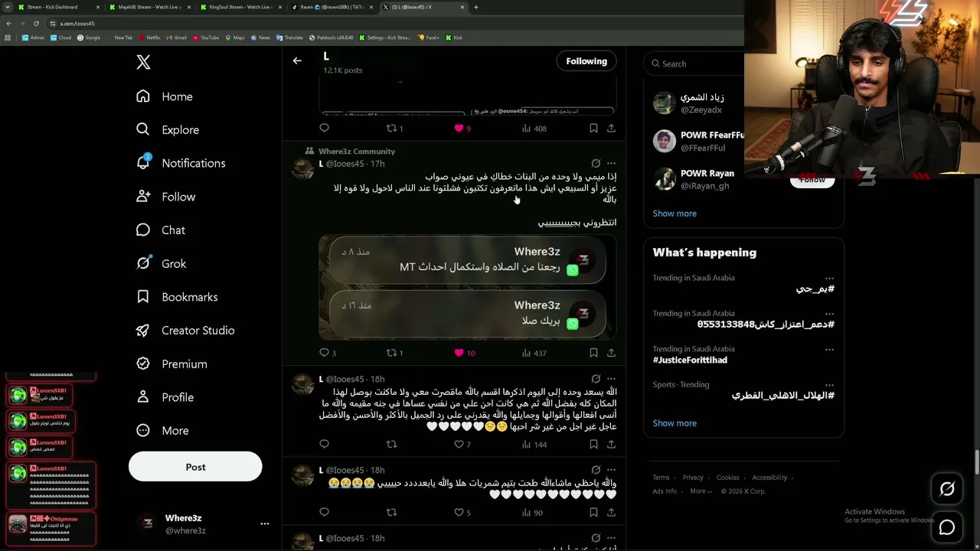
Task: Reload the page in the browser
Action: (36, 24)
